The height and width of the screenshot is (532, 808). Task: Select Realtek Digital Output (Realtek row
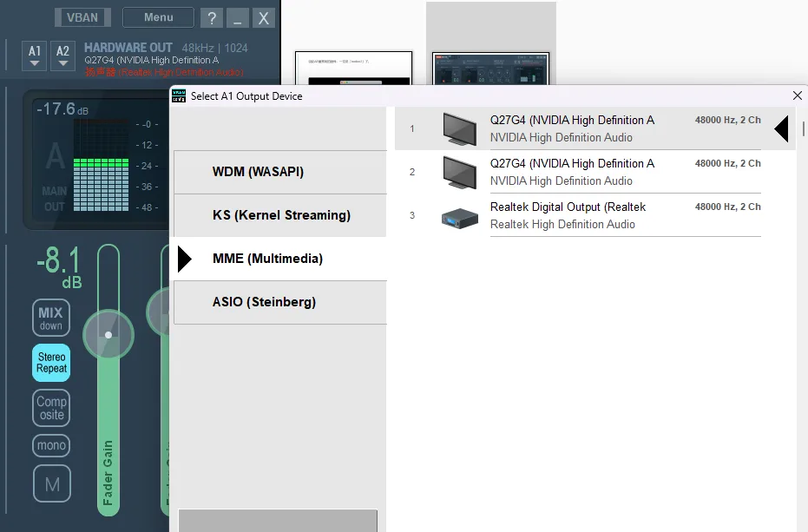pos(595,215)
